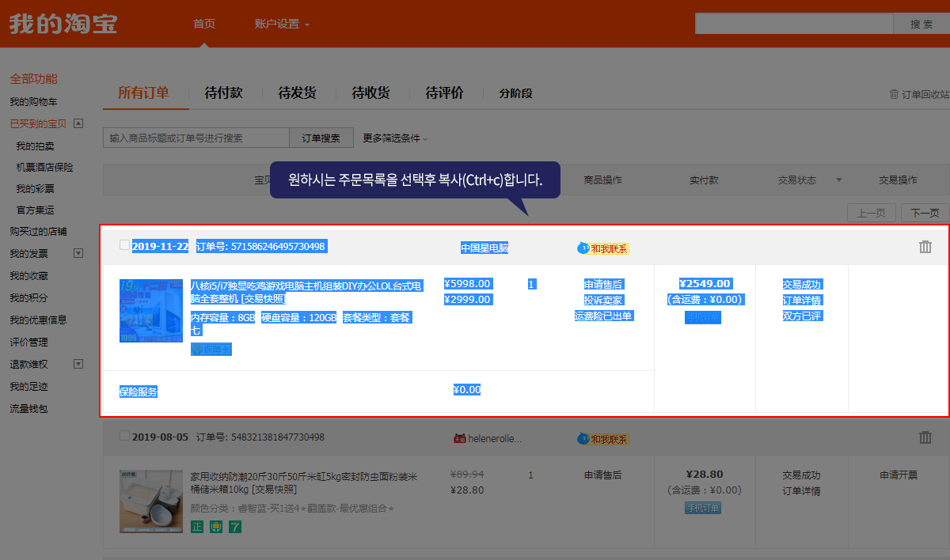Click trash icon for 2019-08-05 order
This screenshot has width=950, height=560.
pyautogui.click(x=925, y=437)
